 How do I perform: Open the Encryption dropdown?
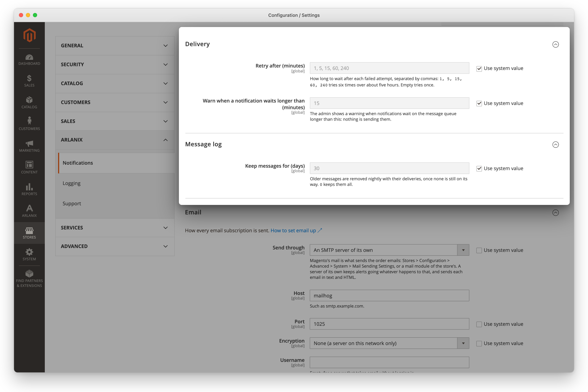[x=389, y=343]
